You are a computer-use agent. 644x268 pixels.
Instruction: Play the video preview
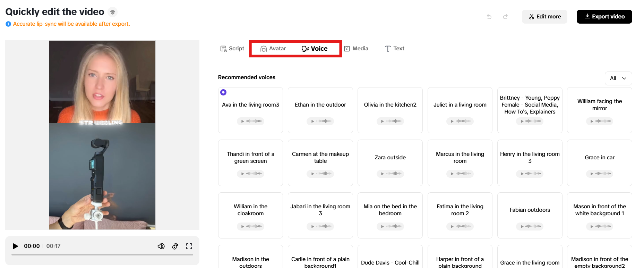pos(15,246)
